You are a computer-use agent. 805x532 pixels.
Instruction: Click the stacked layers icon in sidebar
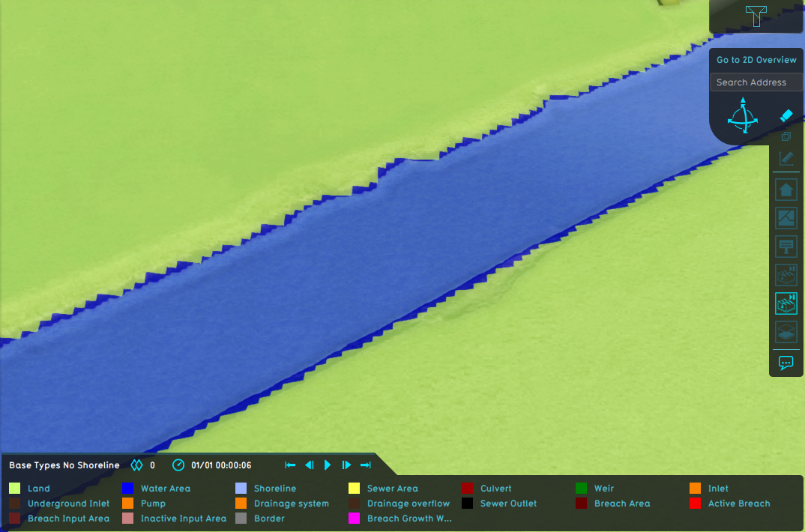[x=786, y=332]
